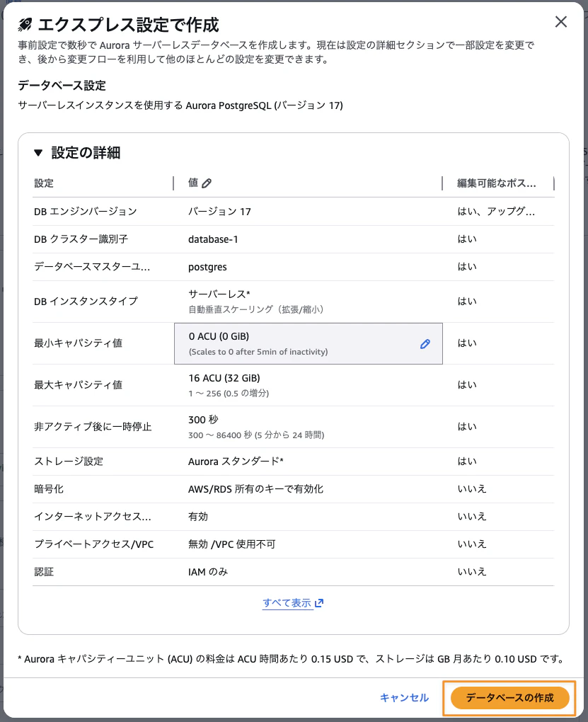
Task: Click the DB エンジンバージョン row label
Action: tap(86, 212)
